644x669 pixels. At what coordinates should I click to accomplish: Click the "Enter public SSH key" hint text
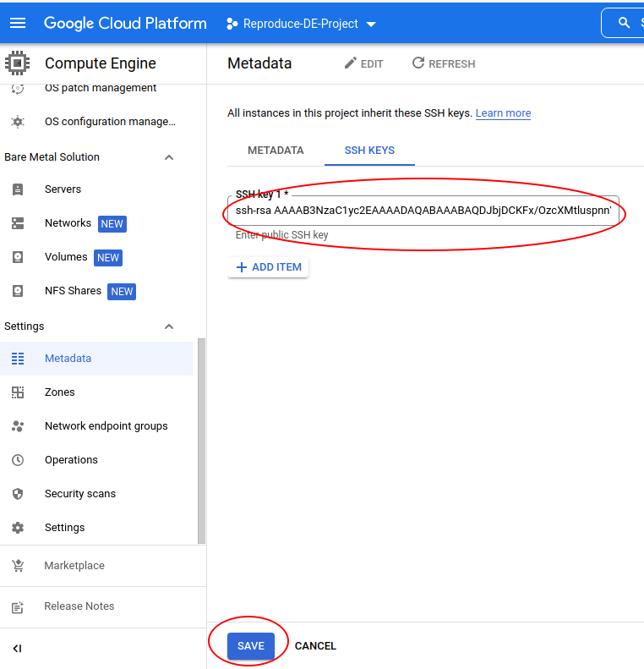(281, 235)
